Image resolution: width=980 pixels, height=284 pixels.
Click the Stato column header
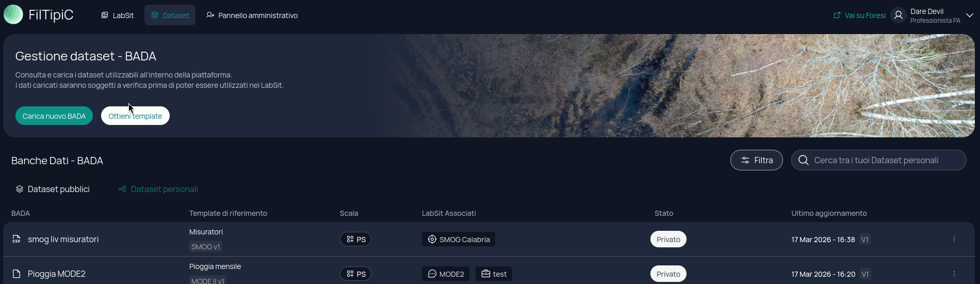pos(664,213)
